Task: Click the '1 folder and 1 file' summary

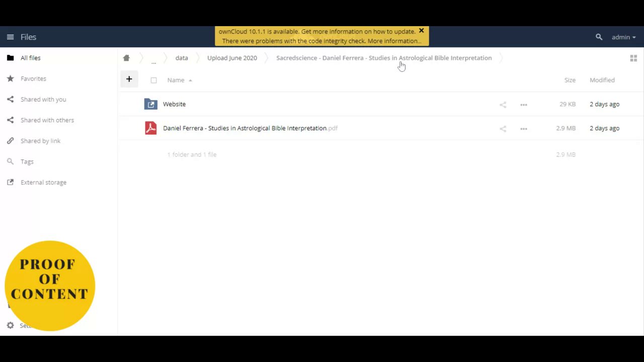Action: point(192,154)
